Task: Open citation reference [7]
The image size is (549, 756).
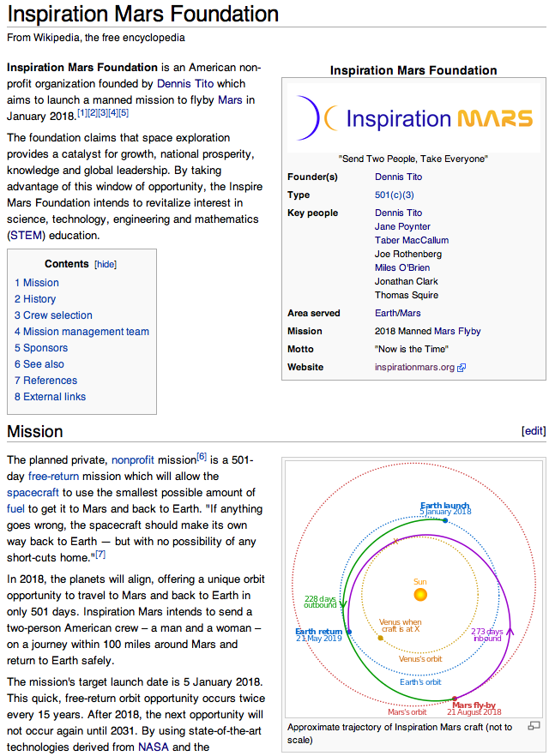Action: [x=100, y=555]
